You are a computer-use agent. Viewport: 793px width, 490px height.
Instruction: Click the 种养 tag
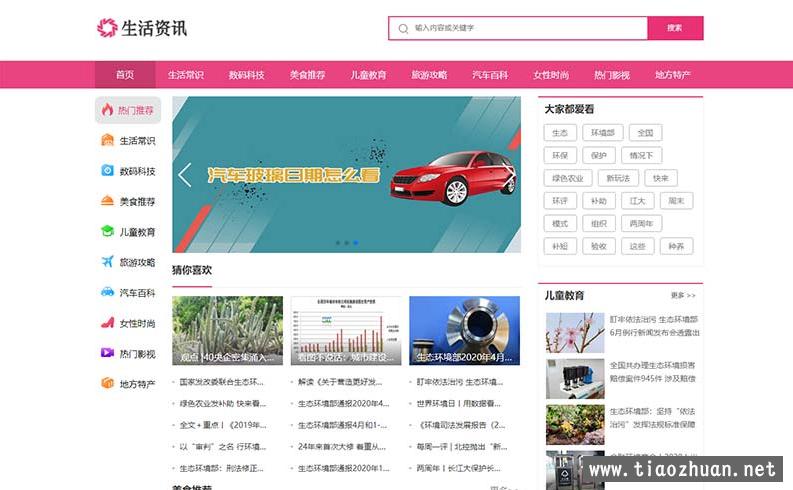tap(677, 246)
